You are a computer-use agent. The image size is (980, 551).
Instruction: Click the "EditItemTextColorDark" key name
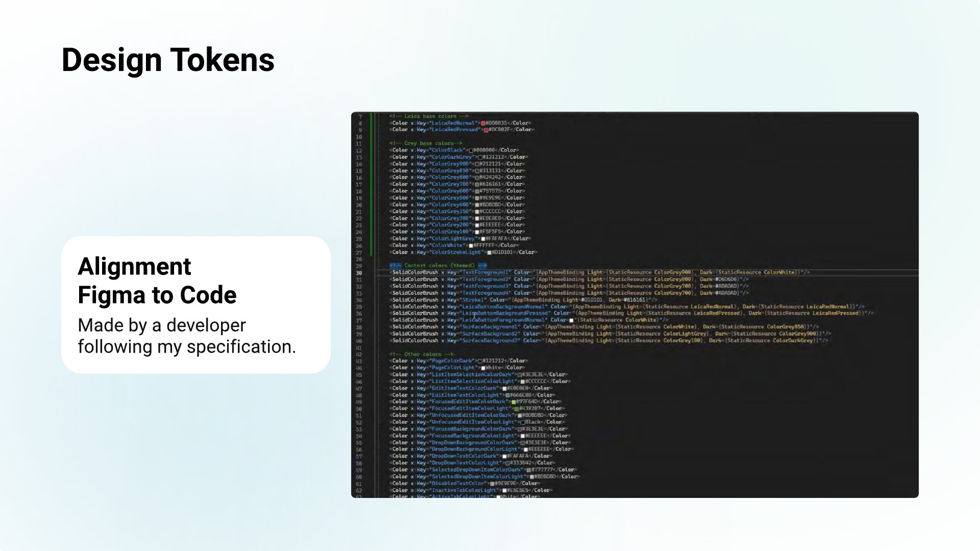tap(464, 388)
